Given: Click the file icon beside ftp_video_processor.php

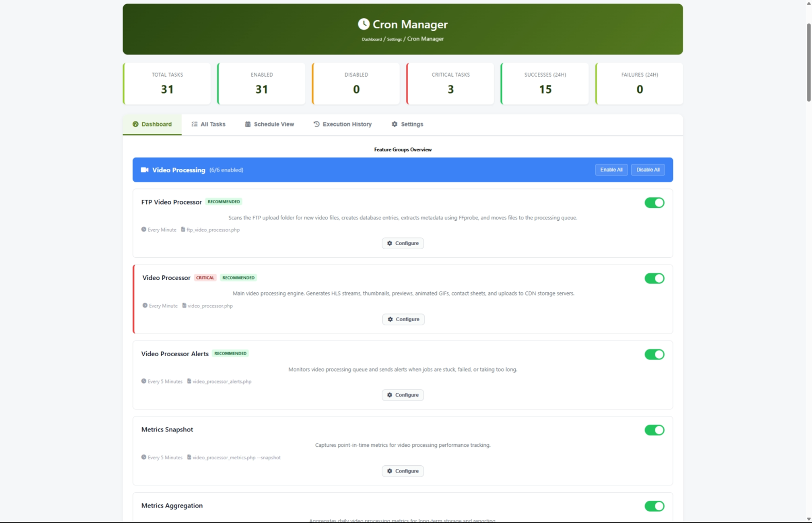Looking at the screenshot, I should [x=183, y=230].
